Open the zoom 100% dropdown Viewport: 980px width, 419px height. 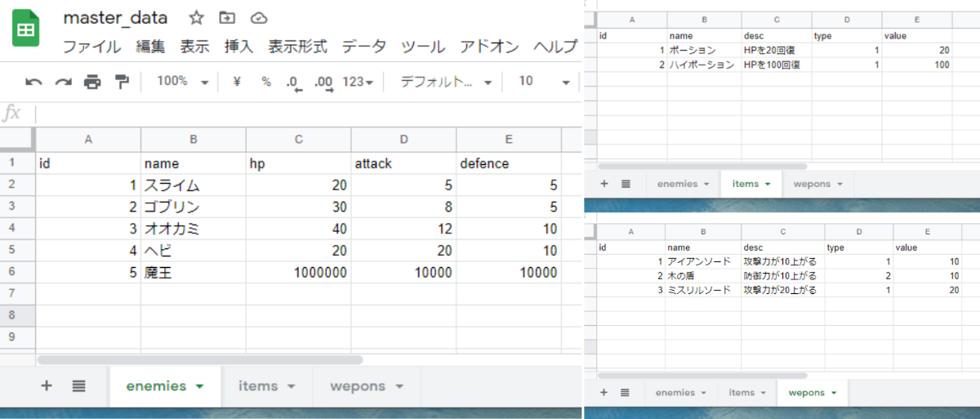[183, 82]
